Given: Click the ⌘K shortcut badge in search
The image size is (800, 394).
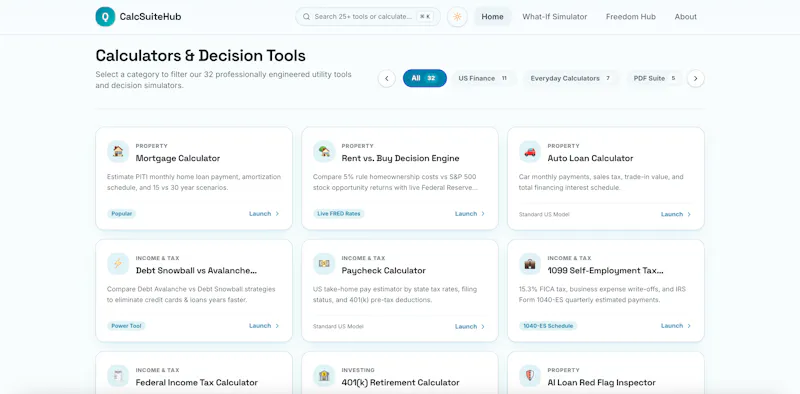Looking at the screenshot, I should point(425,17).
